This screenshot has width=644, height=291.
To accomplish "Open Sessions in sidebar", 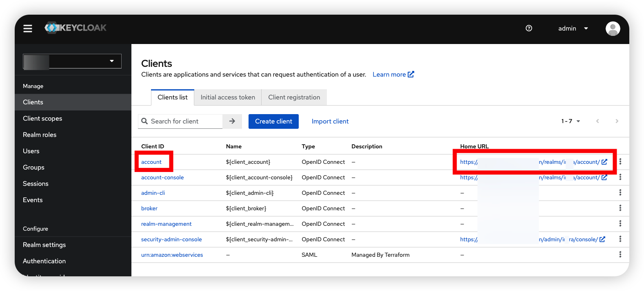I will pos(73,184).
